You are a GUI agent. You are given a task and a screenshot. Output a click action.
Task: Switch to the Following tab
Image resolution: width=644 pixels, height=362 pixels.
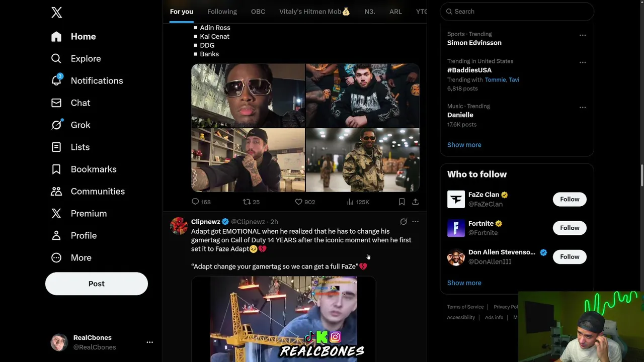[x=222, y=11]
